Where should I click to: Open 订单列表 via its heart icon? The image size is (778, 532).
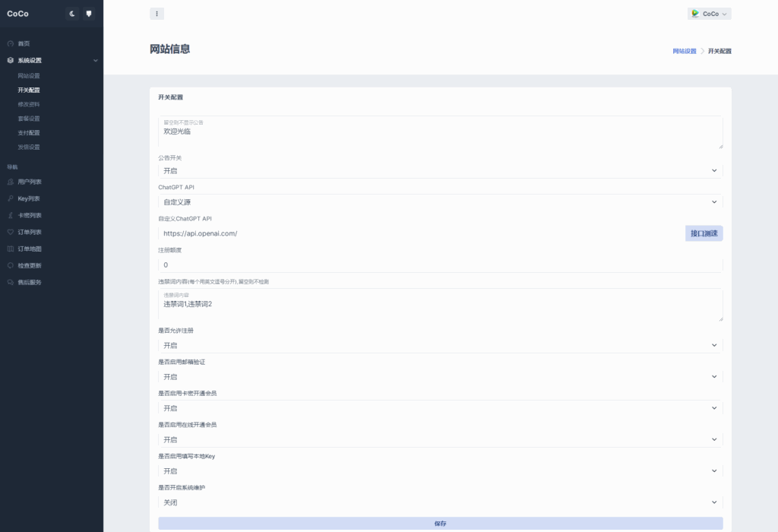[10, 232]
